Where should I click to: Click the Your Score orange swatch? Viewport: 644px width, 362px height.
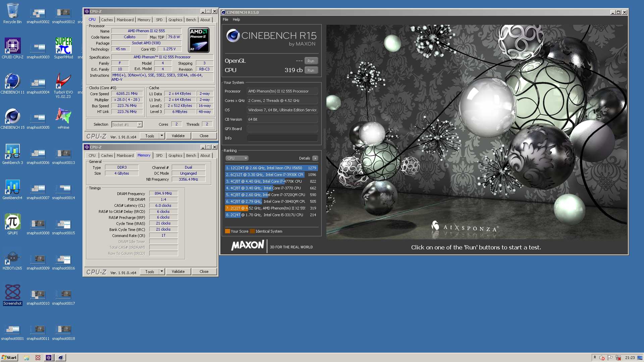pyautogui.click(x=227, y=231)
